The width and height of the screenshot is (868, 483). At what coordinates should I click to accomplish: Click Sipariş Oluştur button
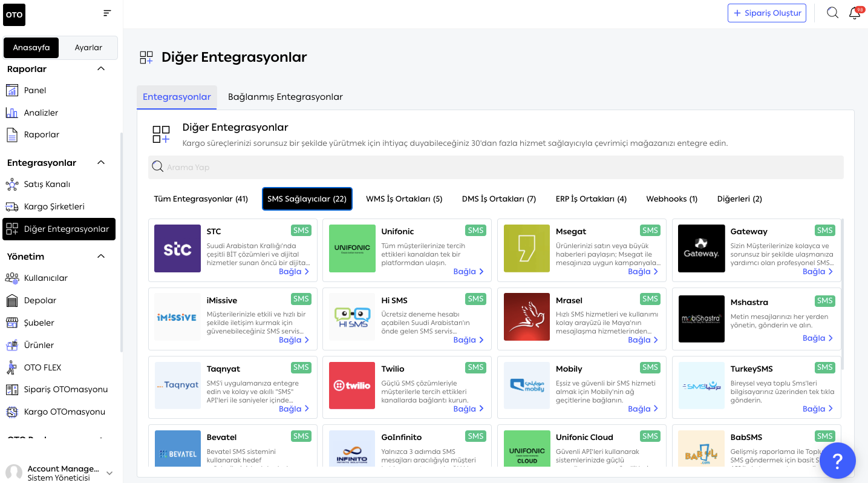coord(767,13)
